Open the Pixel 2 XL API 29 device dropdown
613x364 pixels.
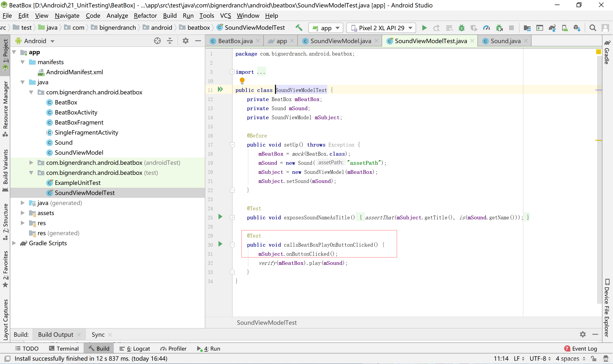(x=381, y=28)
